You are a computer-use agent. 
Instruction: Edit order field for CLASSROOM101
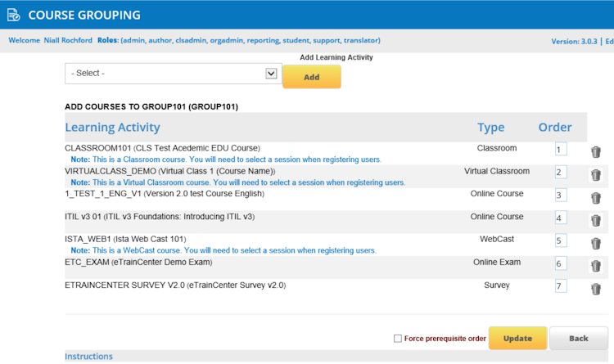point(560,150)
